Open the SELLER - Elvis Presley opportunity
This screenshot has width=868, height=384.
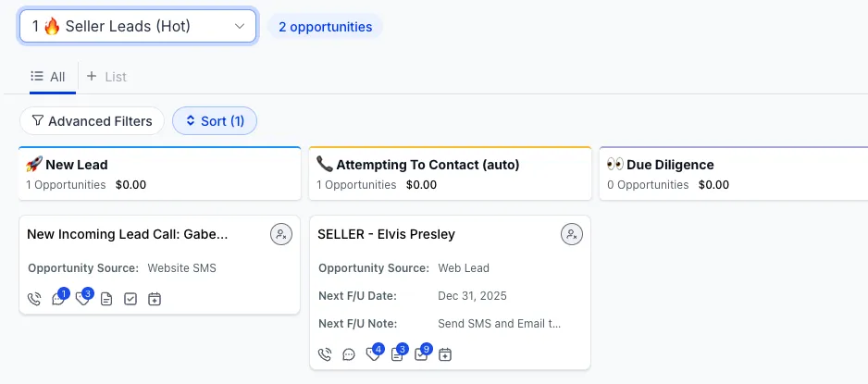[386, 234]
